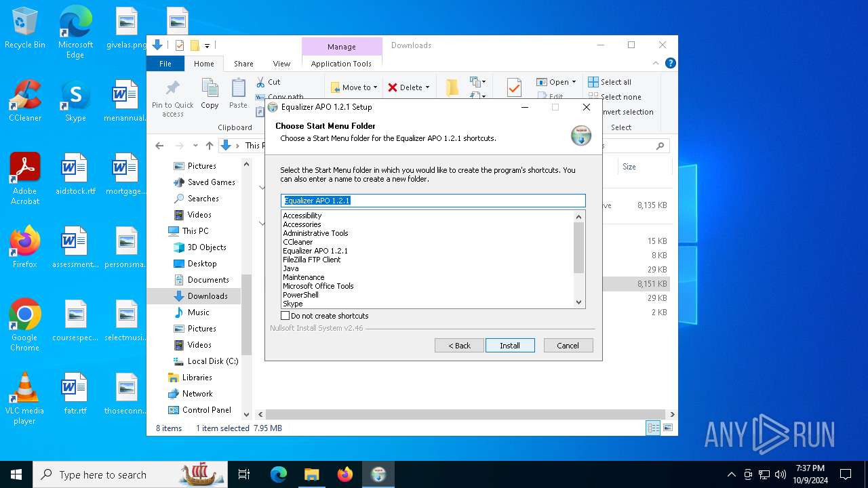Select fatr.rtf desktop file
This screenshot has width=868, height=488.
coord(75,394)
